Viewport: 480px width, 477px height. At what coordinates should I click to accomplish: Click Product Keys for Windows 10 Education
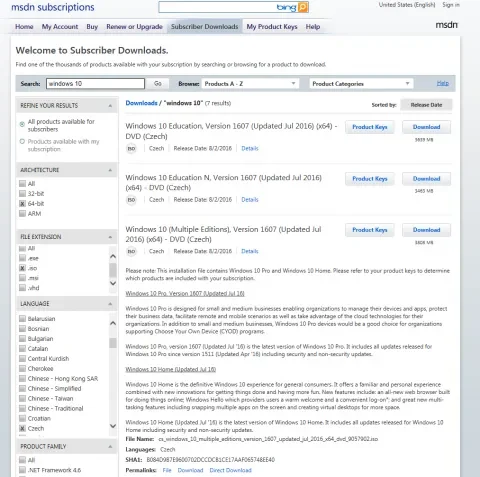pos(370,127)
